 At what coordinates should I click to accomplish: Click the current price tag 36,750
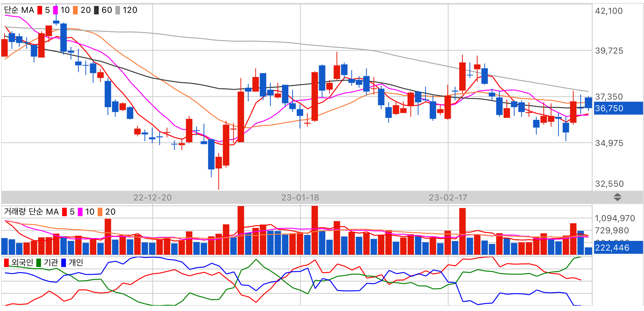[x=618, y=108]
